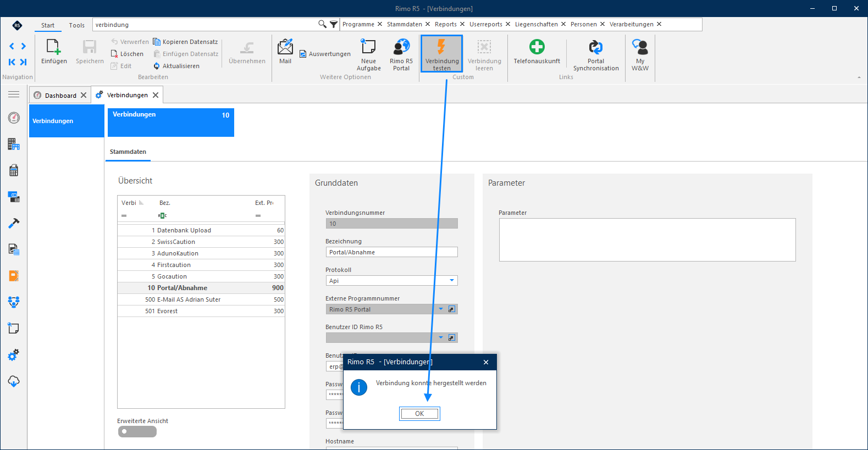868x450 pixels.
Task: Expand the Benutzer ID Rimo R5 dropdown arrow
Action: (x=441, y=338)
